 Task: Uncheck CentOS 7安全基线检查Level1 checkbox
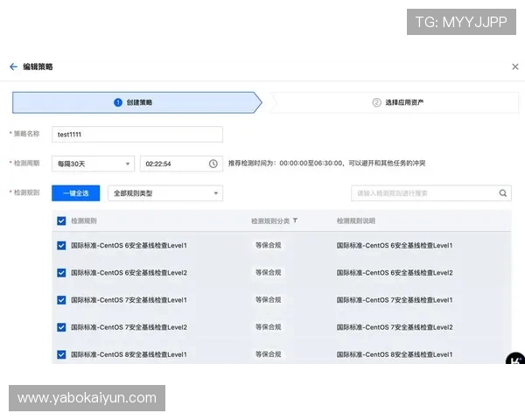coord(61,300)
